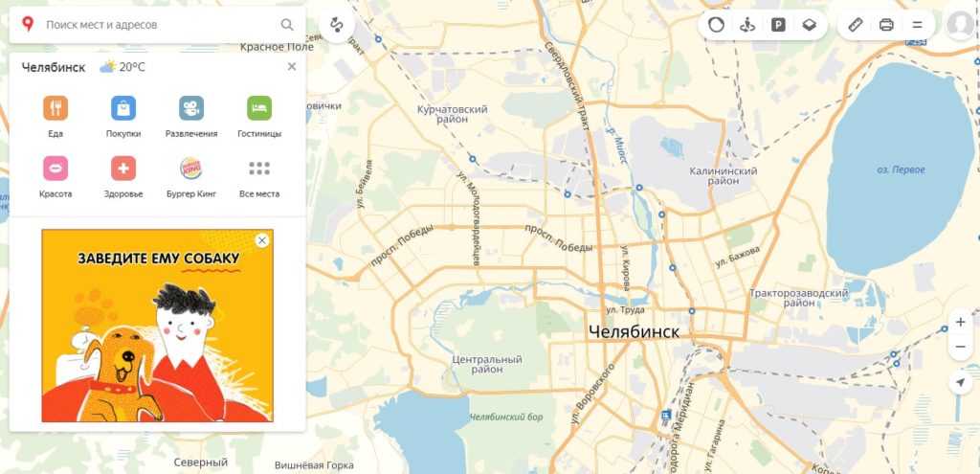The image size is (980, 474).
Task: Show Все места all places list
Action: coord(259,177)
